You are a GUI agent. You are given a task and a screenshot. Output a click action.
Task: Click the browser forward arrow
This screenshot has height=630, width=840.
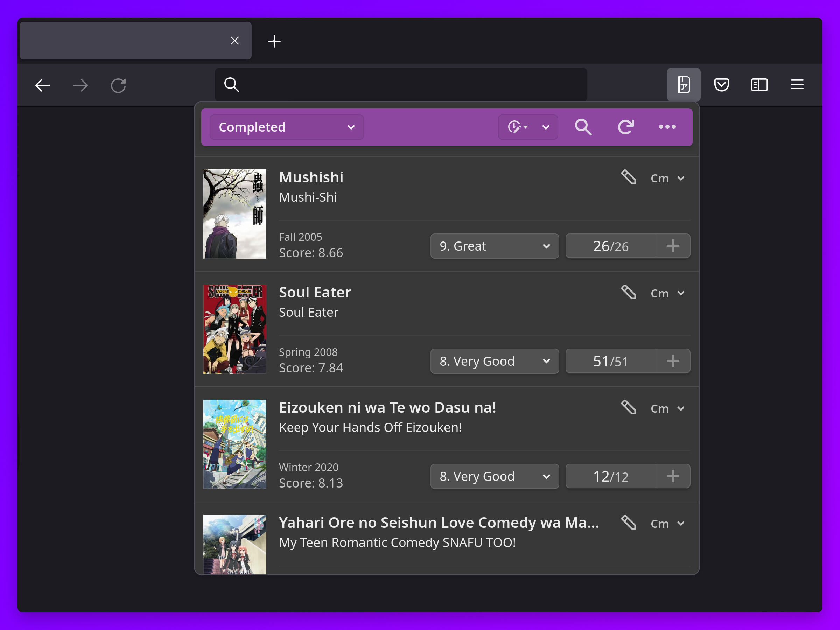point(80,85)
